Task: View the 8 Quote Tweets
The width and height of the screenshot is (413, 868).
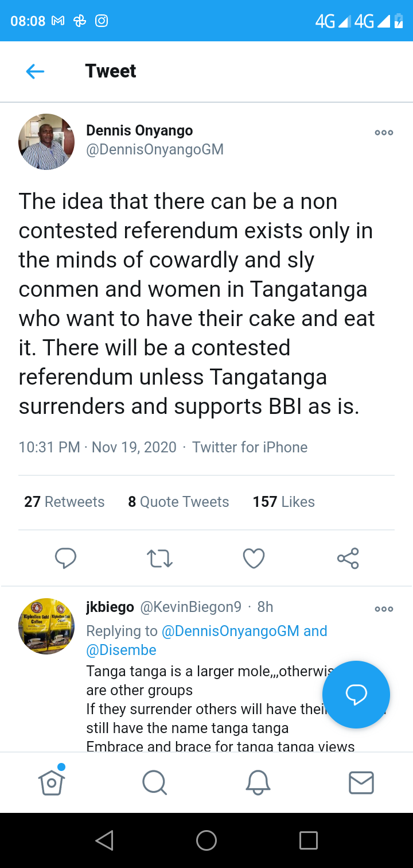Action: [178, 502]
